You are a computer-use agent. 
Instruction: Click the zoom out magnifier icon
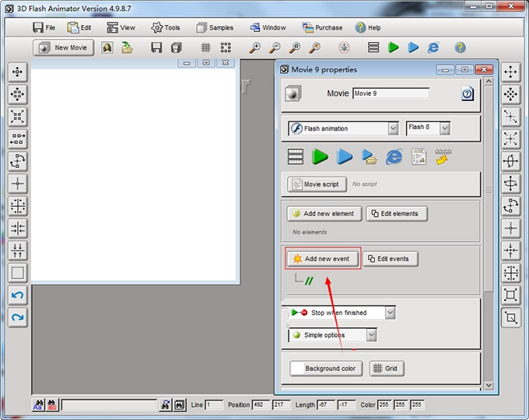[275, 47]
